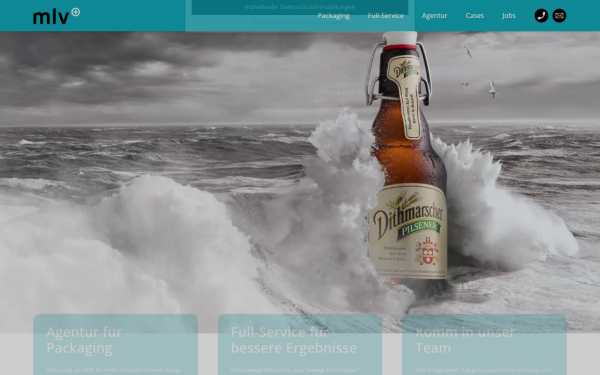Open the Packaging menu item
The width and height of the screenshot is (600, 375).
(x=333, y=16)
